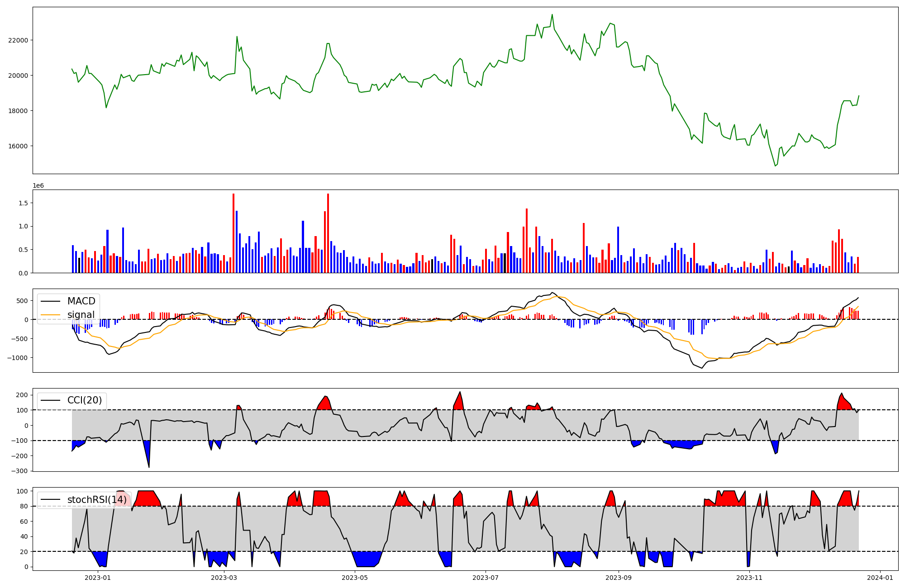Image resolution: width=905 pixels, height=588 pixels.
Task: Click the 2023-11 date tick label
Action: point(749,578)
